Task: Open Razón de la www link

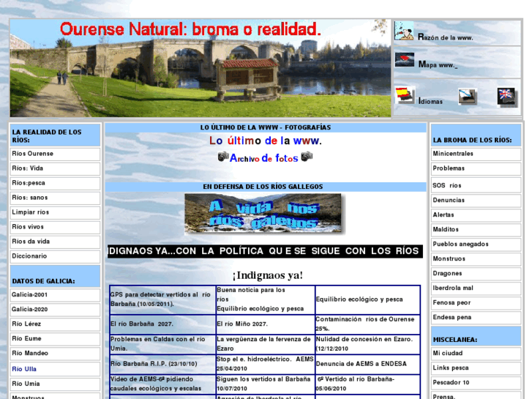Action: [x=445, y=37]
